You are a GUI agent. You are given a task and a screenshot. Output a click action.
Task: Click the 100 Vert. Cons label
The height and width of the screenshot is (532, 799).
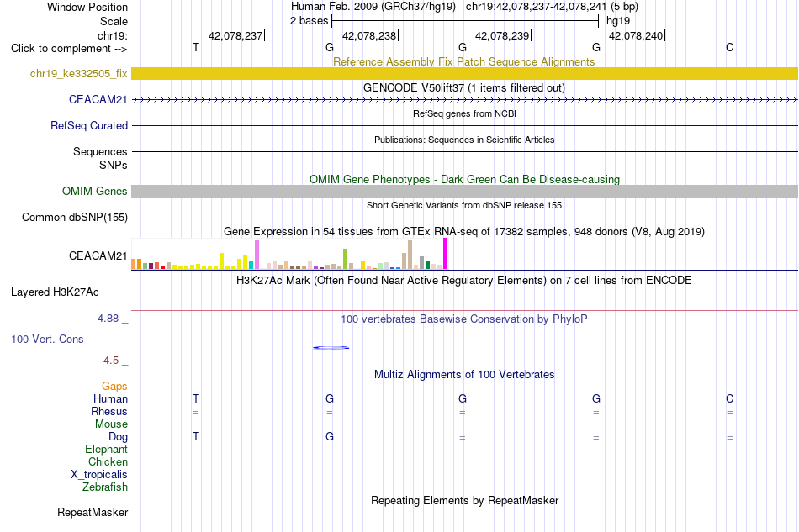coord(47,340)
